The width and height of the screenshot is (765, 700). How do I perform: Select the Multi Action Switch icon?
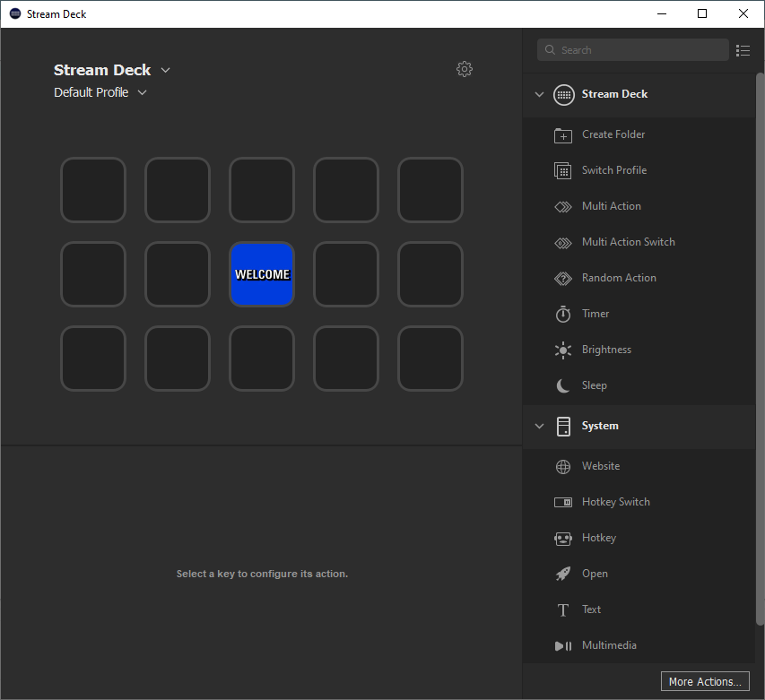(x=563, y=242)
